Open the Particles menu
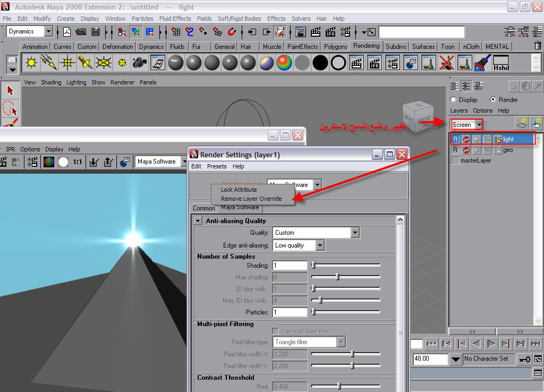Screen dimensions: 544x392 142,19
